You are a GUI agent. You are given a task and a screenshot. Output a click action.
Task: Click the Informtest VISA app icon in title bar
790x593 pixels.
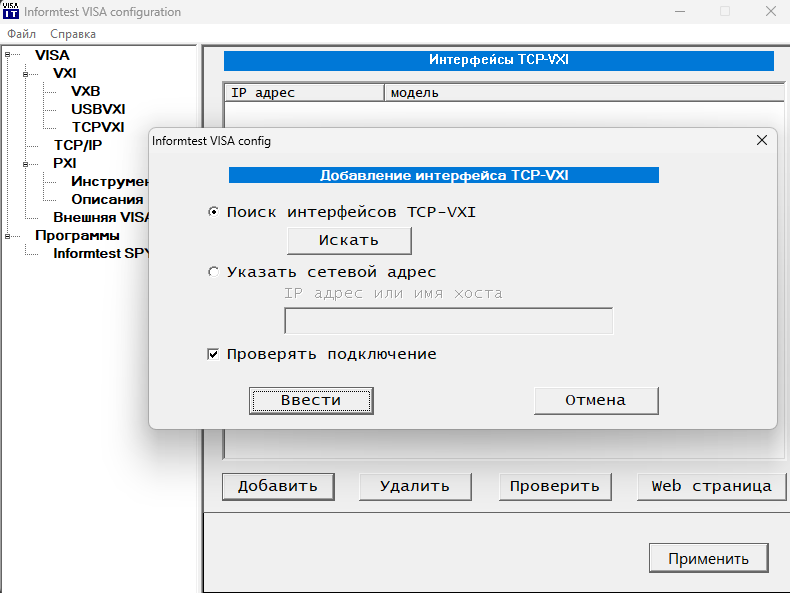click(11, 11)
